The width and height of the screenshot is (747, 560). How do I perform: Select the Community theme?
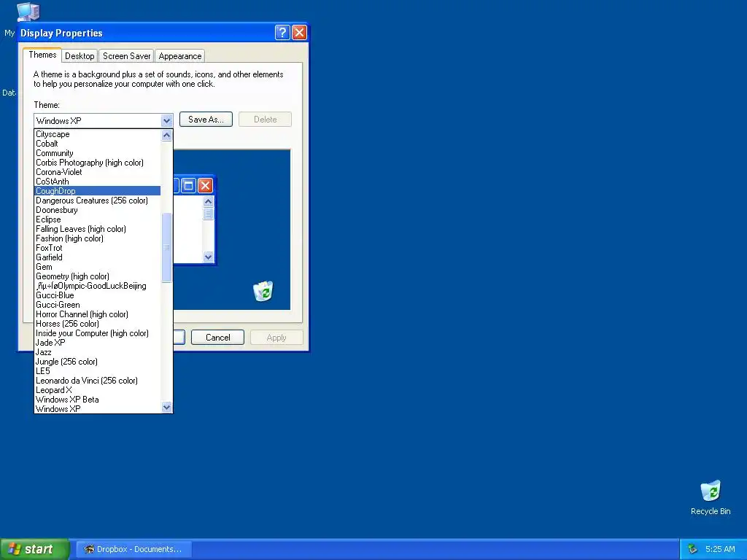click(98, 153)
